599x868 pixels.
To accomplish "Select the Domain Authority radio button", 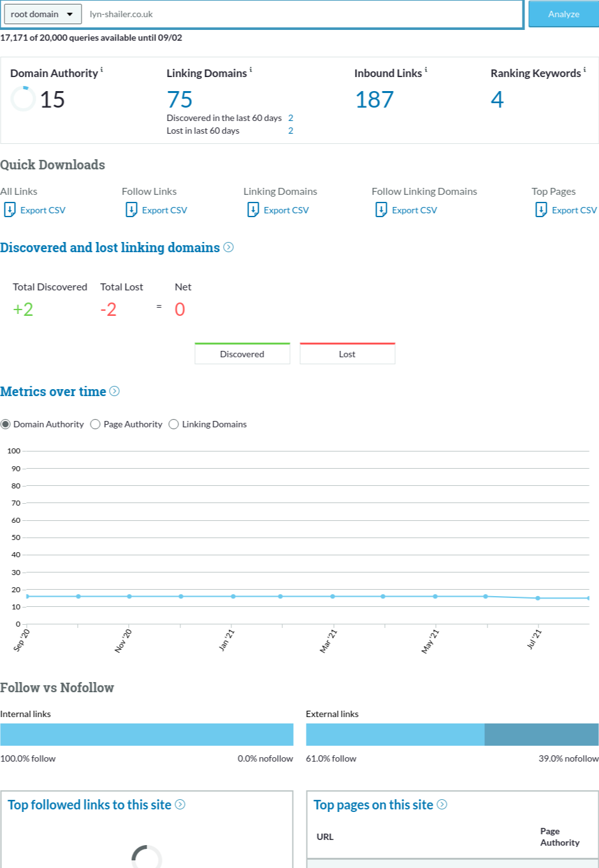I will (6, 424).
